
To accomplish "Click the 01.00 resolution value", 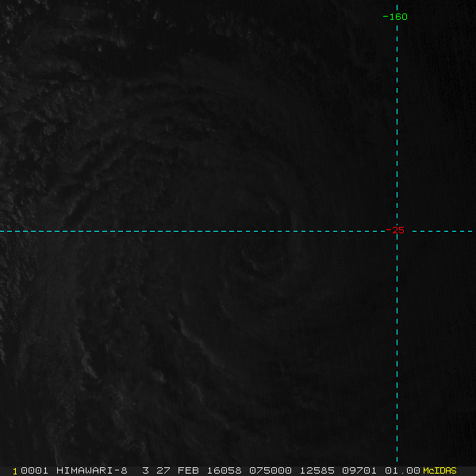I will point(402,470).
